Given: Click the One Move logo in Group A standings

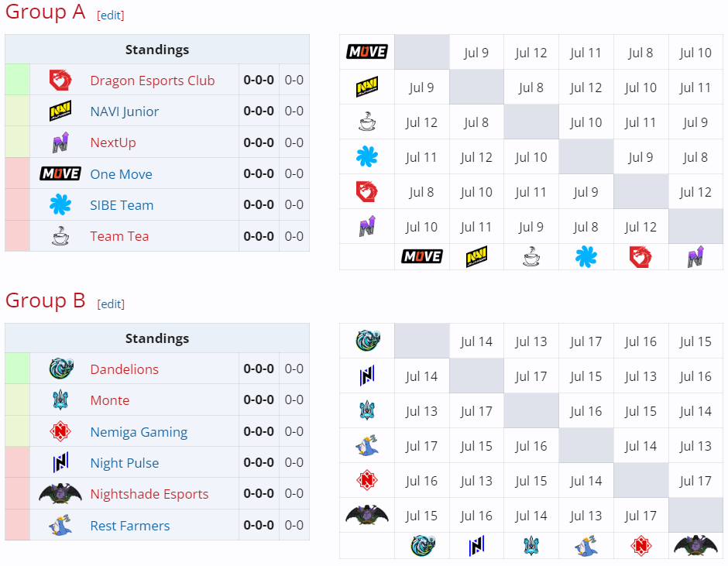Looking at the screenshot, I should coord(60,173).
